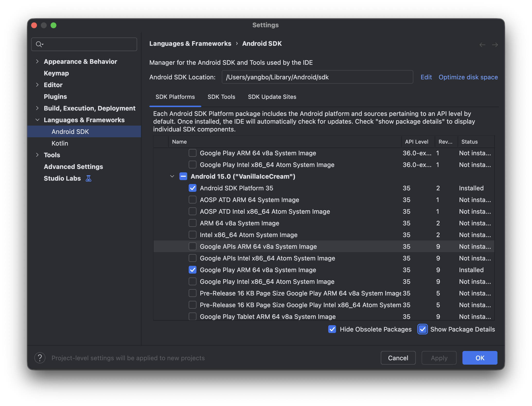This screenshot has width=532, height=406.
Task: Switch to the SDK Tools tab
Action: 221,97
